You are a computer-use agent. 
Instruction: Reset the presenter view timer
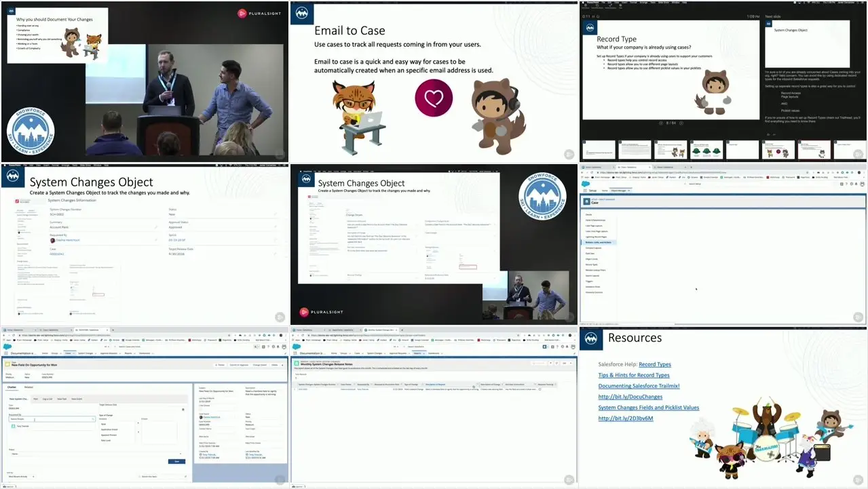point(598,16)
